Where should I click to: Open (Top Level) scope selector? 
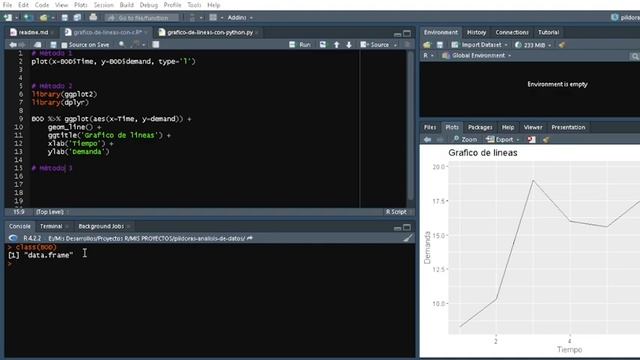[52, 212]
